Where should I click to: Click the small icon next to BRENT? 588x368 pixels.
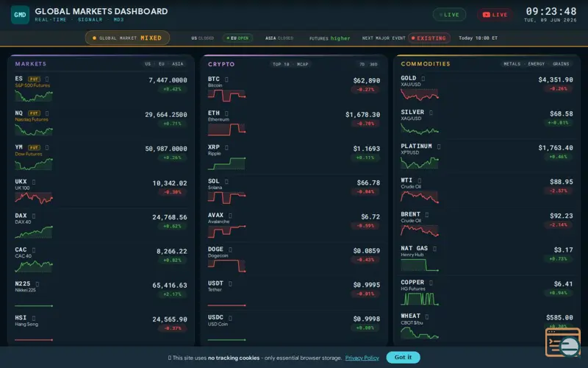pyautogui.click(x=427, y=214)
